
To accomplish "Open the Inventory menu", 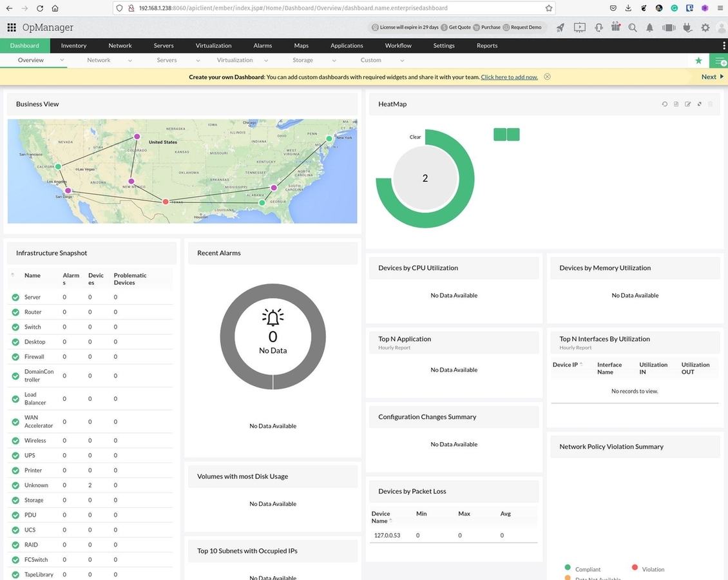I will click(x=73, y=46).
